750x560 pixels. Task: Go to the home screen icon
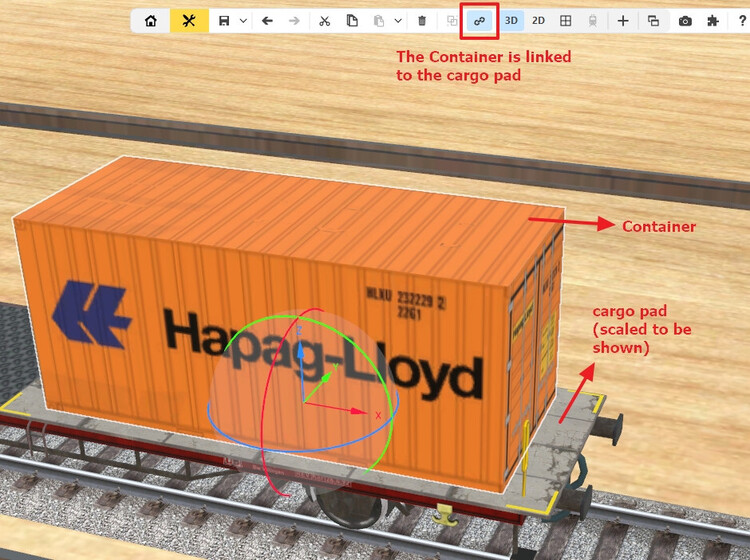coord(151,21)
